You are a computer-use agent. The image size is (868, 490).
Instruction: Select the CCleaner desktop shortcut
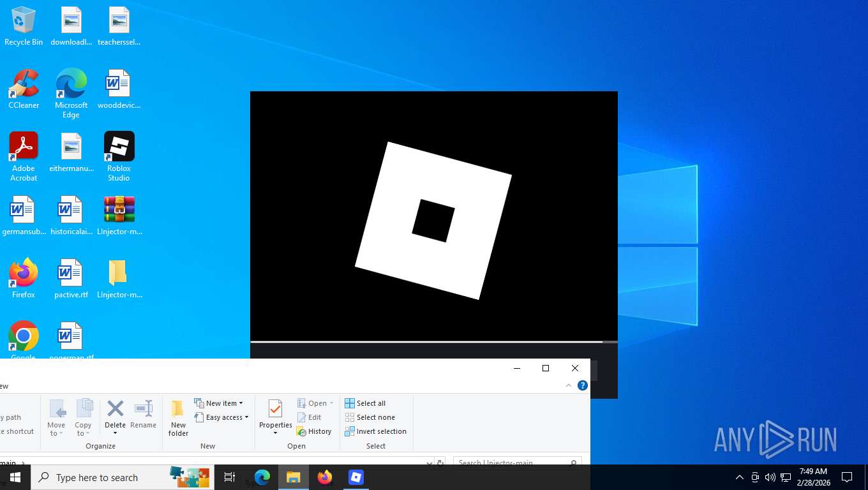[x=24, y=89]
